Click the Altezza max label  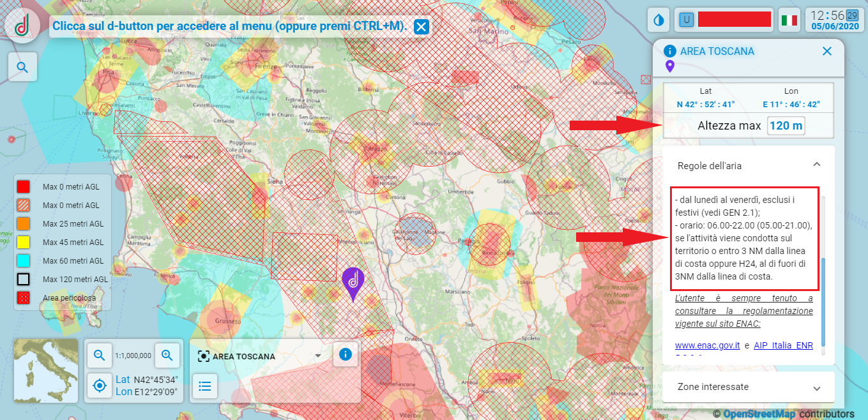click(x=729, y=126)
